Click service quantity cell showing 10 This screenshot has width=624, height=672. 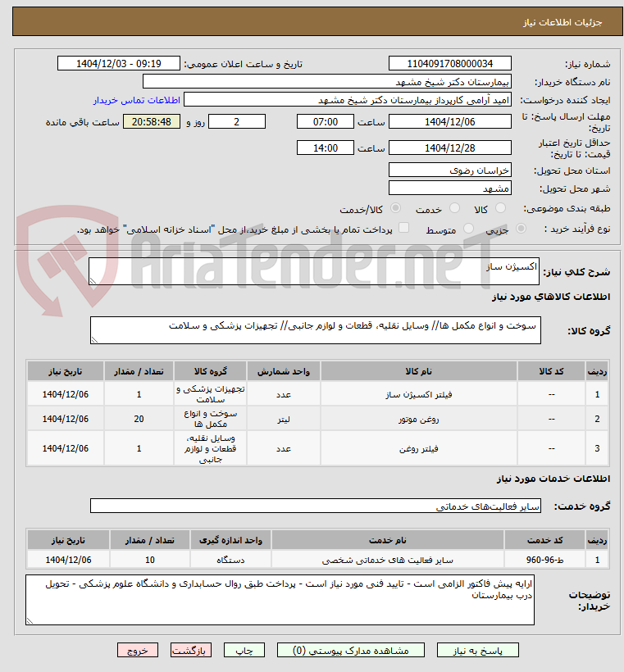(150, 560)
